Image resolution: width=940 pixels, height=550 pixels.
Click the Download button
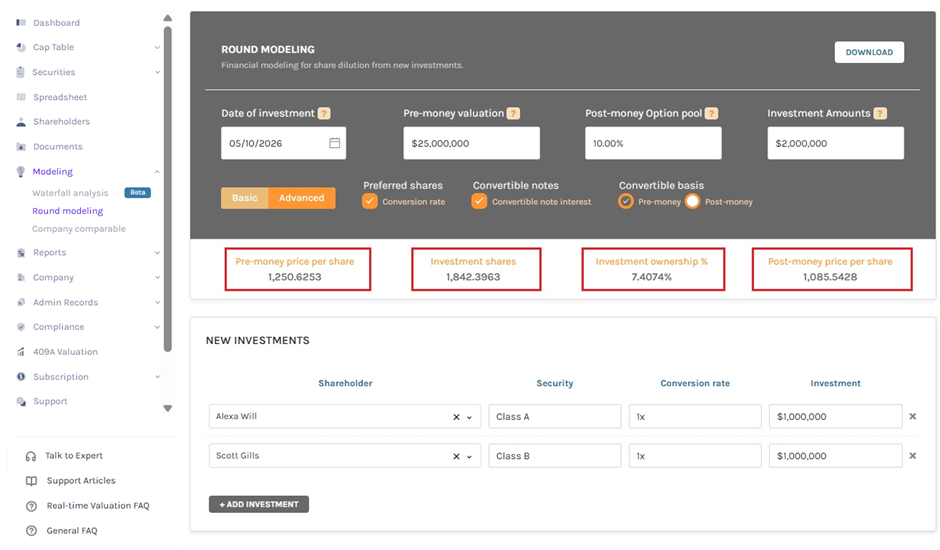coord(869,52)
